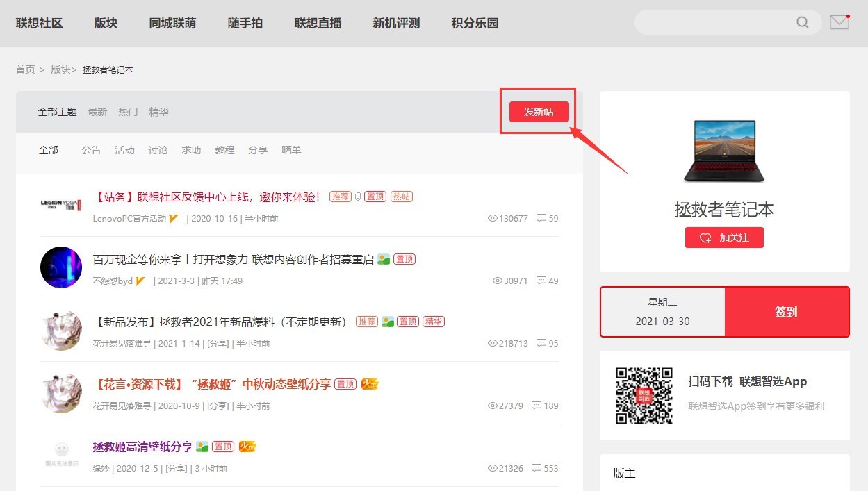Open the 百万现金等你来拿 post
The height and width of the screenshot is (491, 868).
pos(234,259)
